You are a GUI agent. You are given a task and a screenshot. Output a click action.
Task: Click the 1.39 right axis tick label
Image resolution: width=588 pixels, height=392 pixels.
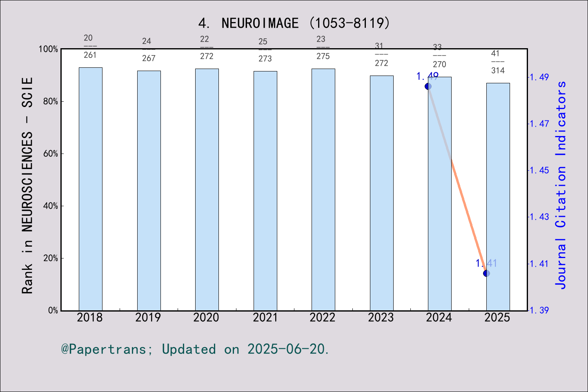(539, 310)
